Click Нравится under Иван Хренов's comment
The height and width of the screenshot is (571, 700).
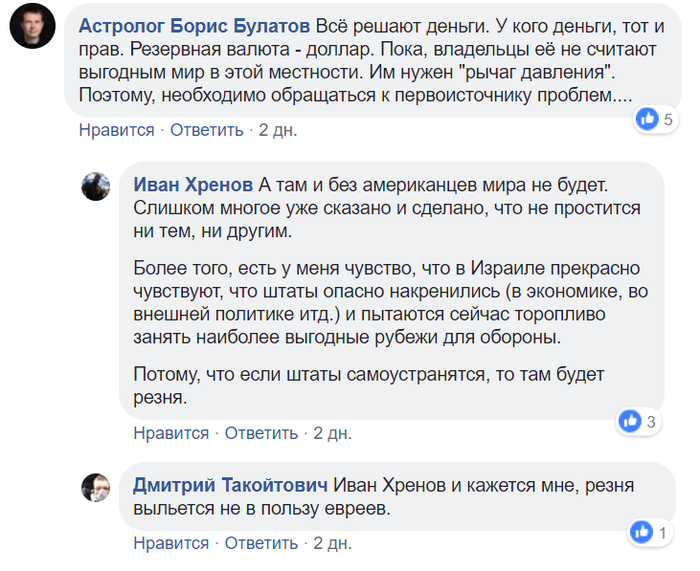[171, 433]
